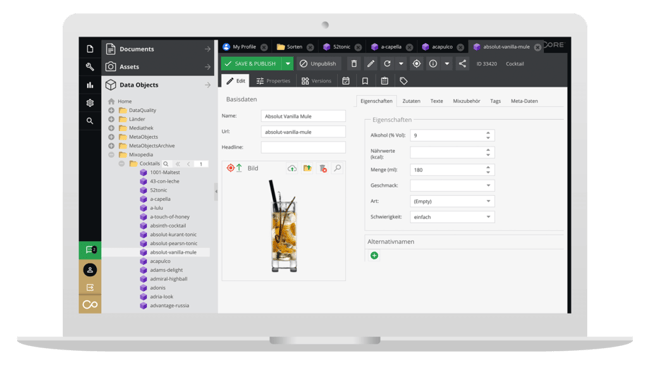Click the share icon in toolbar
The height and width of the screenshot is (365, 650).
pos(462,63)
